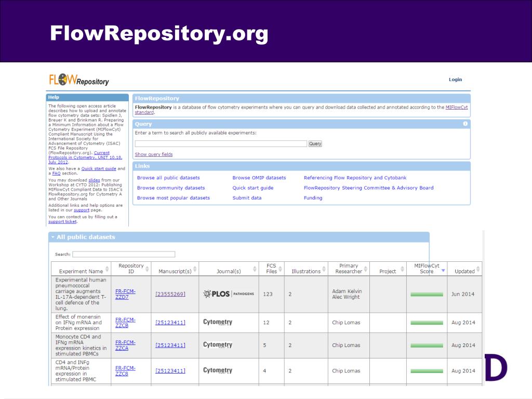Image resolution: width=532 pixels, height=399 pixels.
Task: Open the MIFlowCyt standard link
Action: coord(456,107)
